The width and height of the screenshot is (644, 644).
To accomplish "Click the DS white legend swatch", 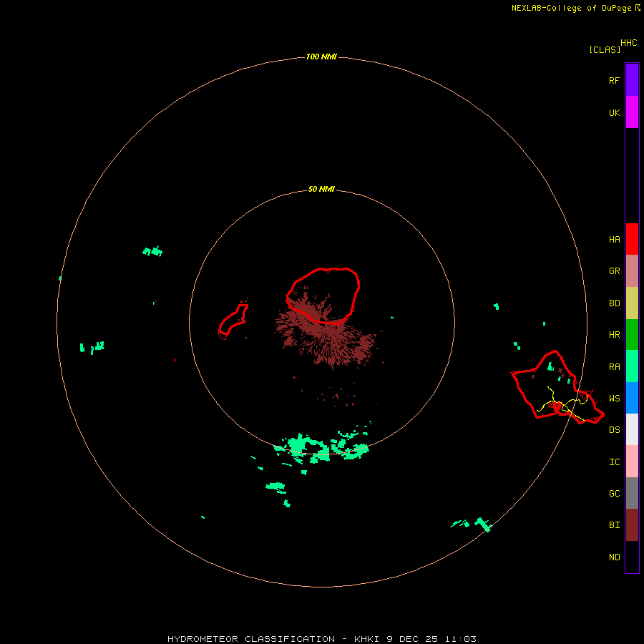I will (x=632, y=429).
